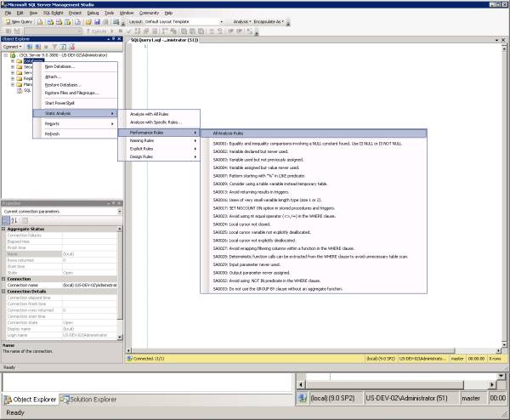Click the Open File folder icon in the toolbar
The width and height of the screenshot is (510, 420).
tap(88, 22)
